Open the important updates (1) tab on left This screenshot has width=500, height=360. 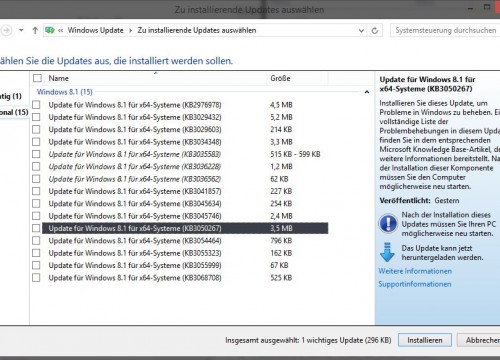[x=11, y=96]
